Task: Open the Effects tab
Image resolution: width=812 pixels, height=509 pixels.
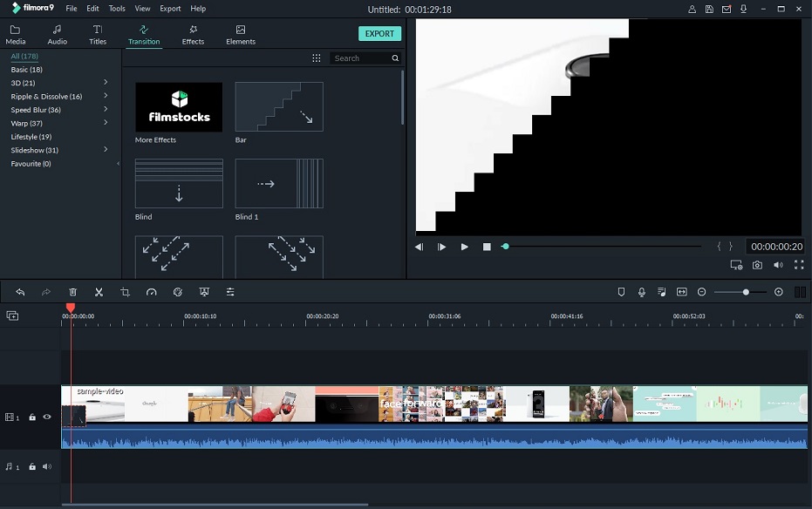Action: 193,35
